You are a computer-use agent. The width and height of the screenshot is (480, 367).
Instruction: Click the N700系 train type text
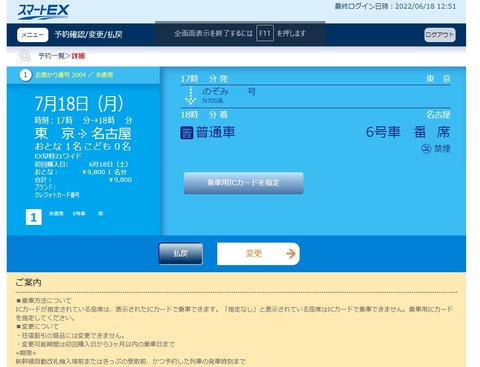213,101
